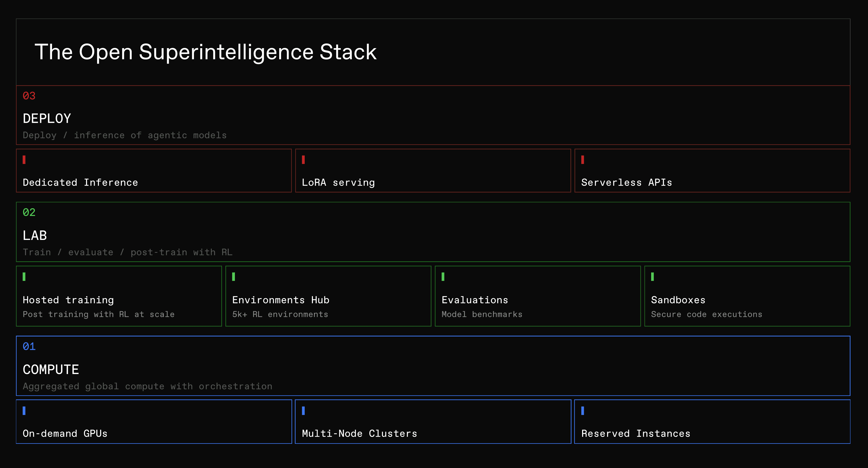Click red marker in Serverless APIs card
Screen dimensions: 868x468
pyautogui.click(x=583, y=160)
